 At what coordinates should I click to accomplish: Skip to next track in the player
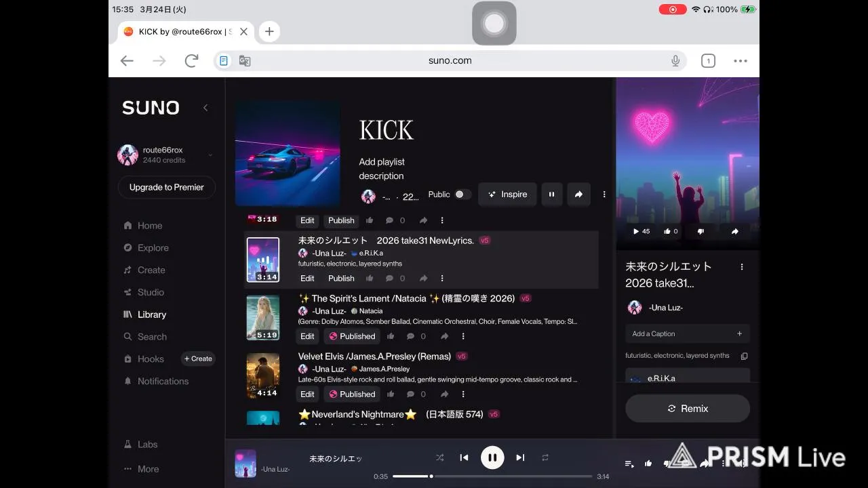(x=520, y=457)
